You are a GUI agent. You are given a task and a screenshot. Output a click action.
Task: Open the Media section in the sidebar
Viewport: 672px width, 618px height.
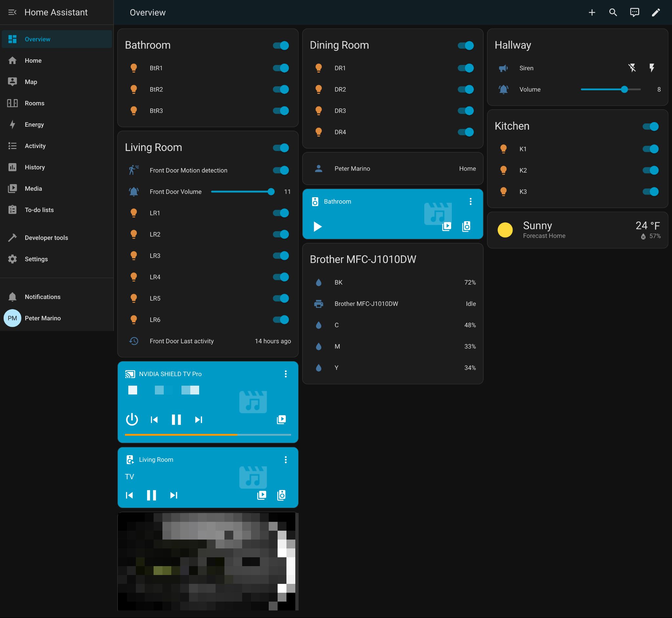34,188
